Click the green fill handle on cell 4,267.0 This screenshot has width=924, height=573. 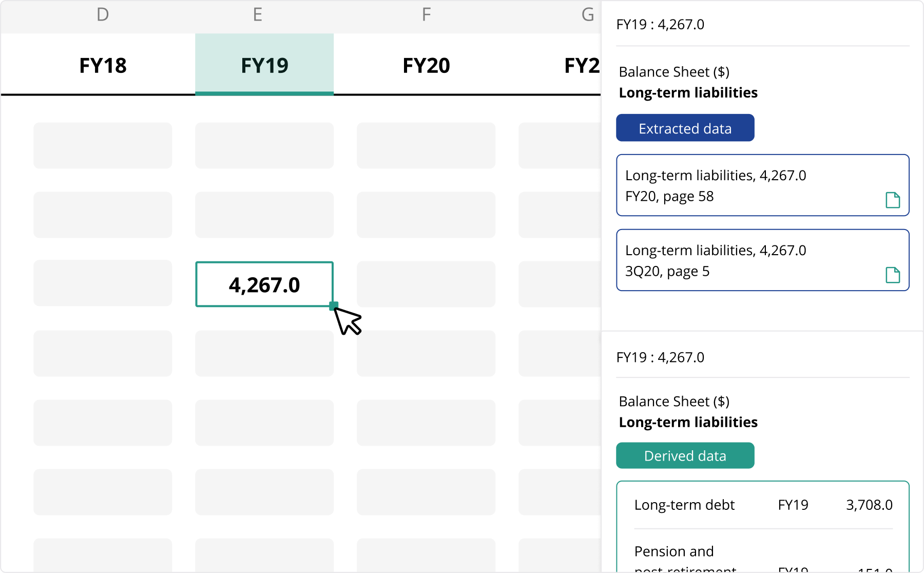334,306
